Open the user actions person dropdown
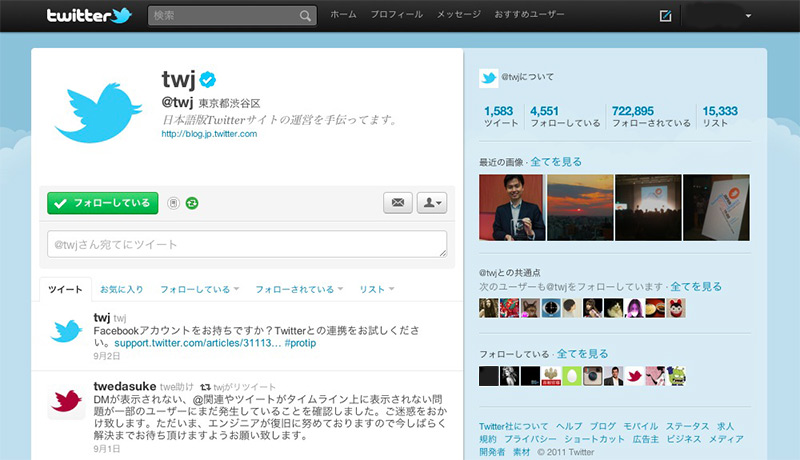The image size is (800, 460). 432,203
